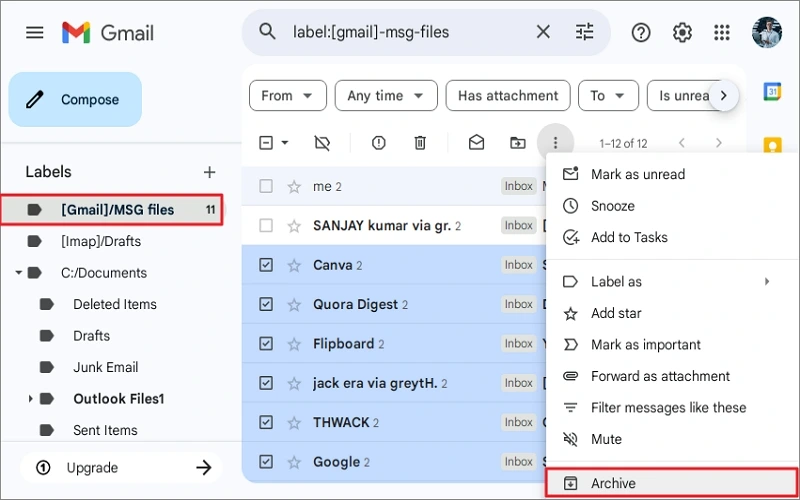Toggle the Has attachment filter chip
The width and height of the screenshot is (800, 500).
[x=508, y=96]
